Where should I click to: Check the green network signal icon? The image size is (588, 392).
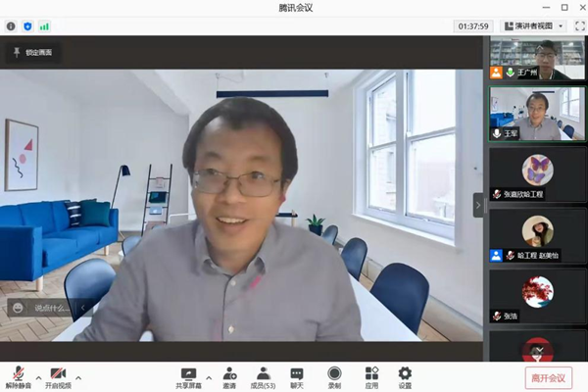tap(44, 26)
